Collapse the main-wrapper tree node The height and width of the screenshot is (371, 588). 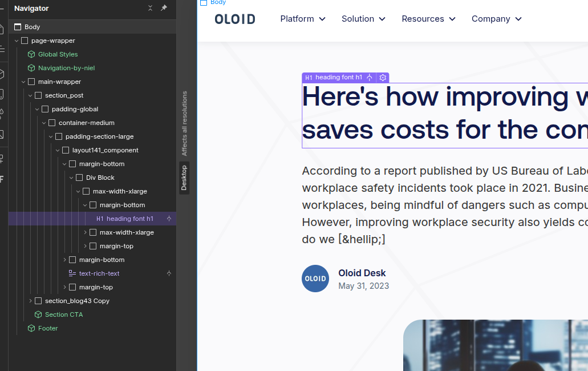pyautogui.click(x=23, y=82)
